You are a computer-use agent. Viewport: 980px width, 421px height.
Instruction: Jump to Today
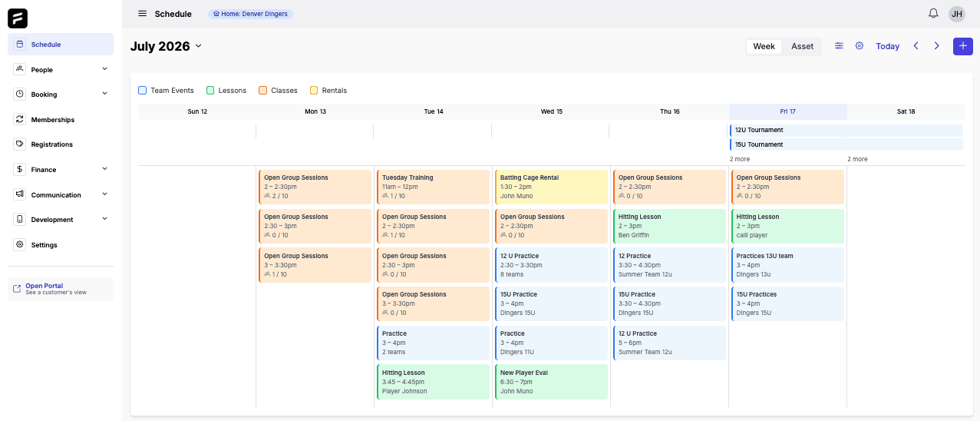coord(887,46)
